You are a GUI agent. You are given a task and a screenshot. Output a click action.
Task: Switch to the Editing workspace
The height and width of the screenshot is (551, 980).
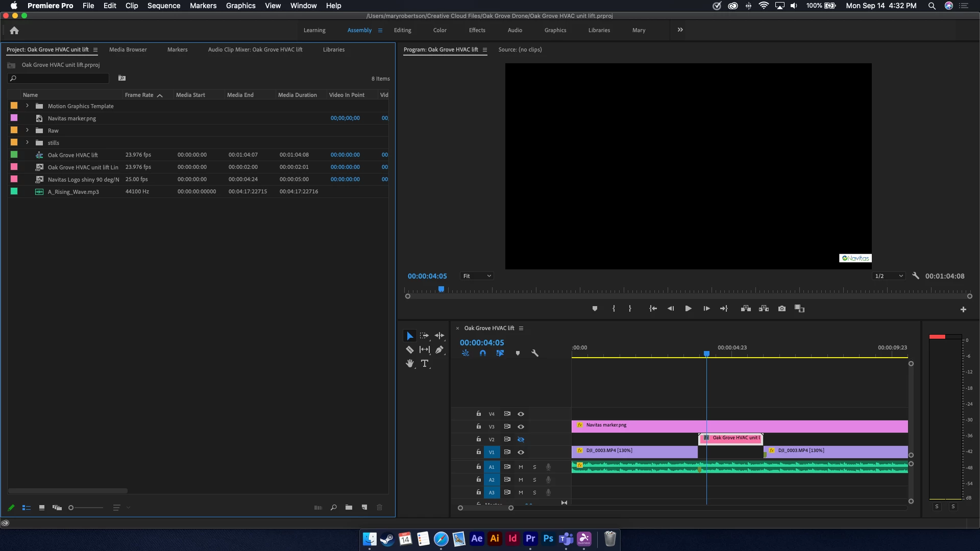(402, 30)
